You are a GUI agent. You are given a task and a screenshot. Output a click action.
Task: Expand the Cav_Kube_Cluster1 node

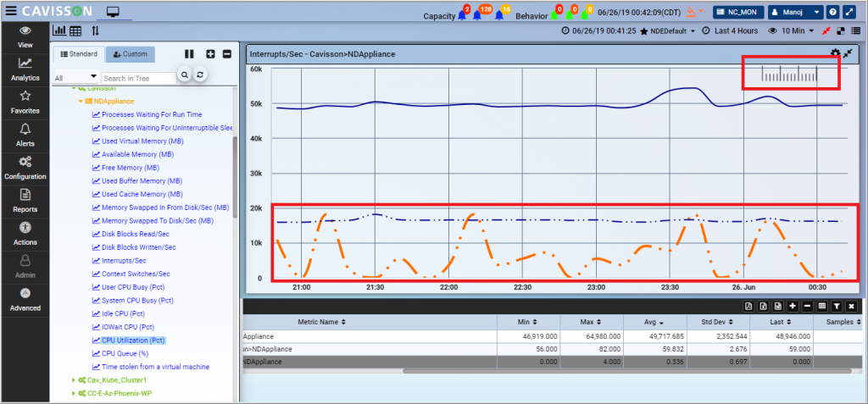coord(75,380)
